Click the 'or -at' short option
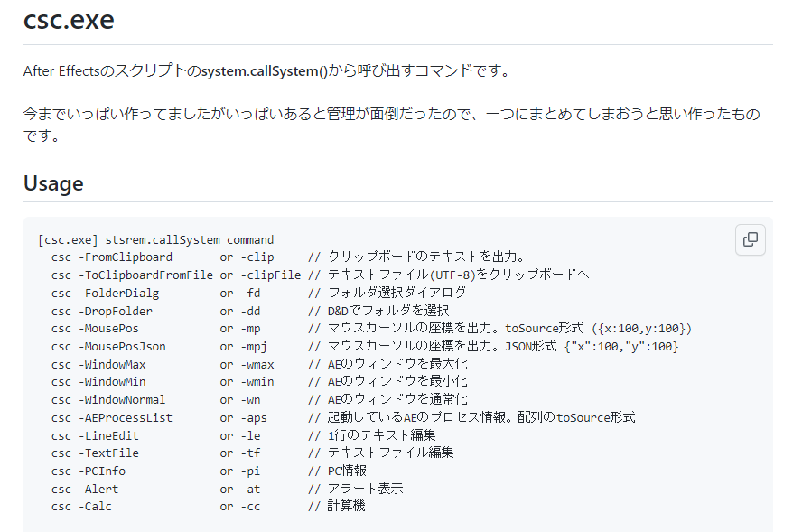The width and height of the screenshot is (793, 532). (x=240, y=490)
